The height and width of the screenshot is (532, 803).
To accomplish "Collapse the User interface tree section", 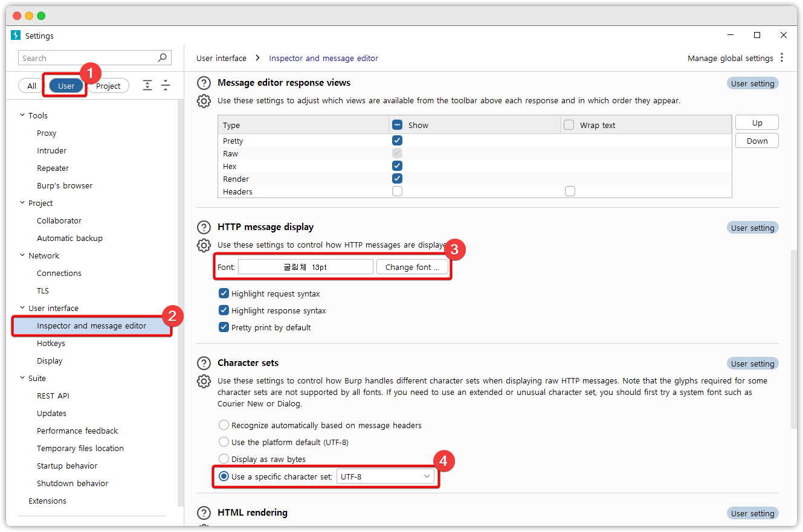I will [22, 308].
